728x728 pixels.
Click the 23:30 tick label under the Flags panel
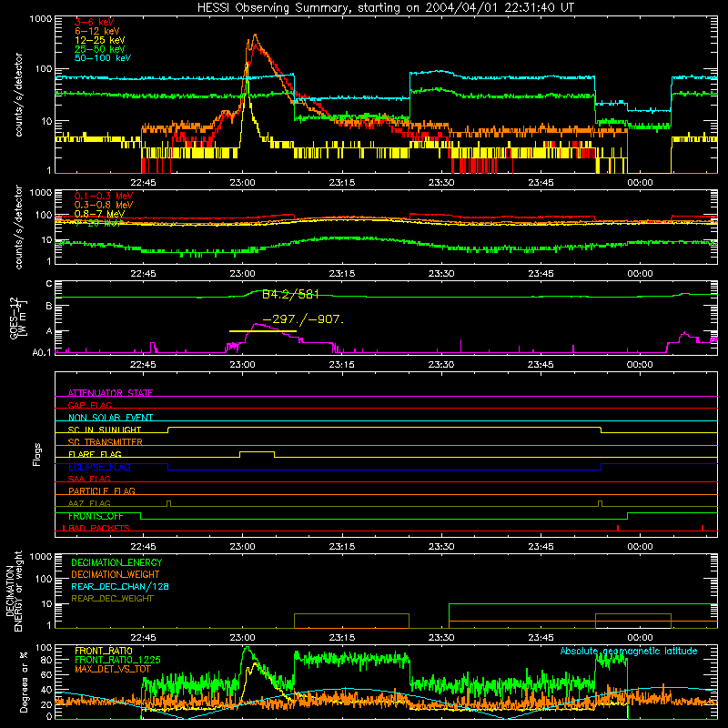tap(441, 547)
